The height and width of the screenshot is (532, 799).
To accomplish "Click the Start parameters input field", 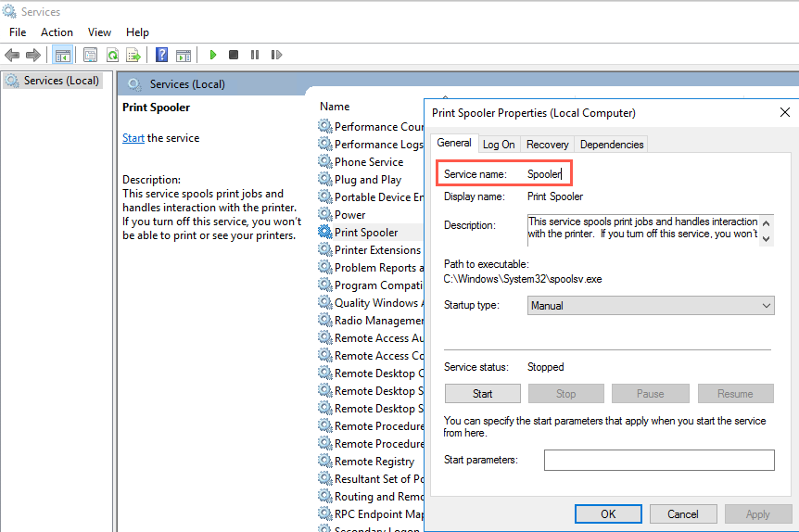I will pos(659,460).
